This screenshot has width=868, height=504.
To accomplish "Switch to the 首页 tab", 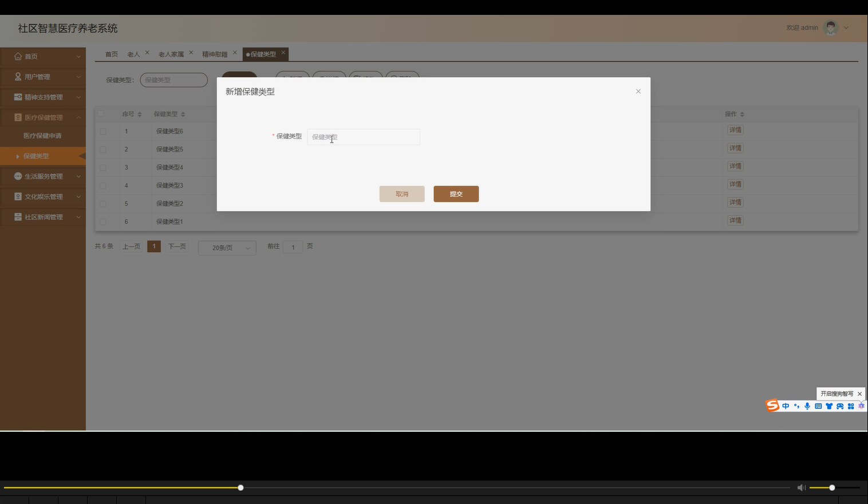I will [x=111, y=54].
